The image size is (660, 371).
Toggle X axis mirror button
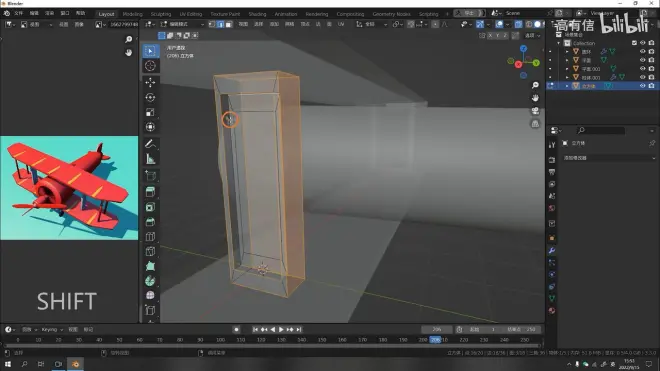tap(490, 36)
